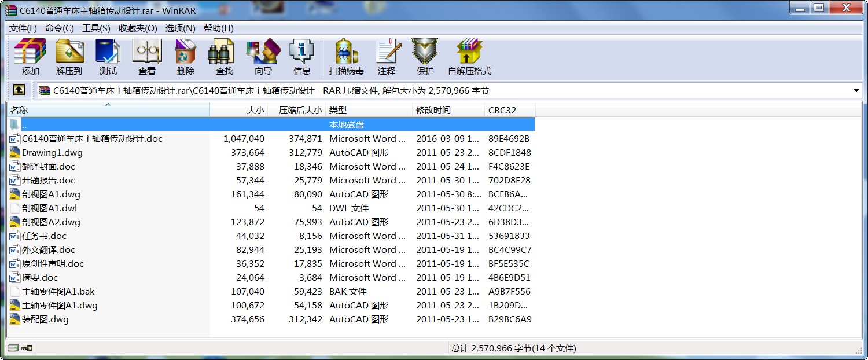Screen dimensions: 868x360
Task: Click the key password icon in status bar
Action: 27,348
